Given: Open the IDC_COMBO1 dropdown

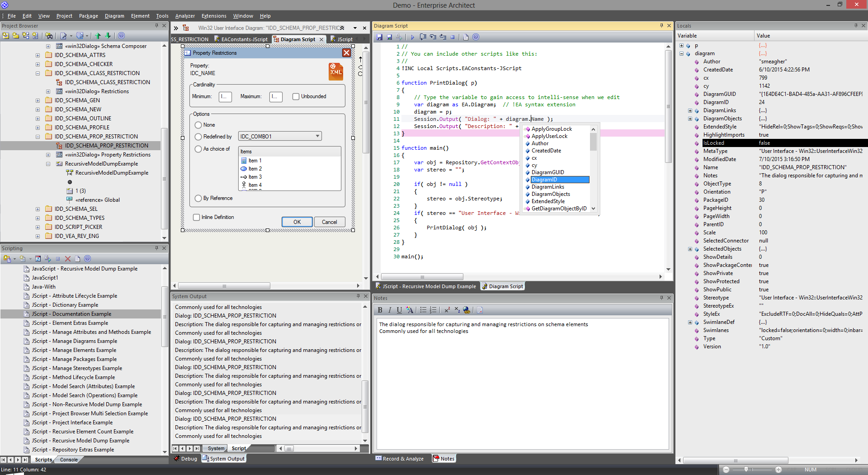Looking at the screenshot, I should point(317,136).
